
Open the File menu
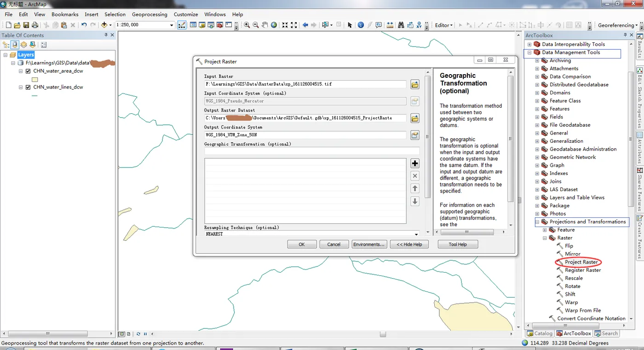click(9, 14)
